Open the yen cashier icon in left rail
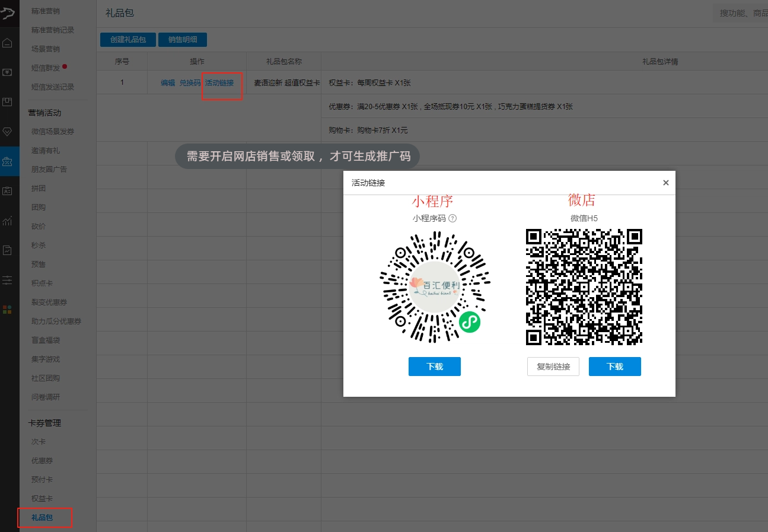Viewport: 768px width, 532px height. coord(7,72)
